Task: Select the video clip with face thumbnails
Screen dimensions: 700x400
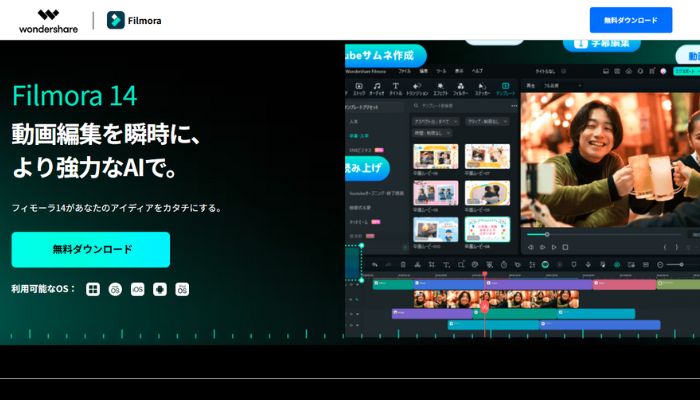Action: pyautogui.click(x=496, y=299)
